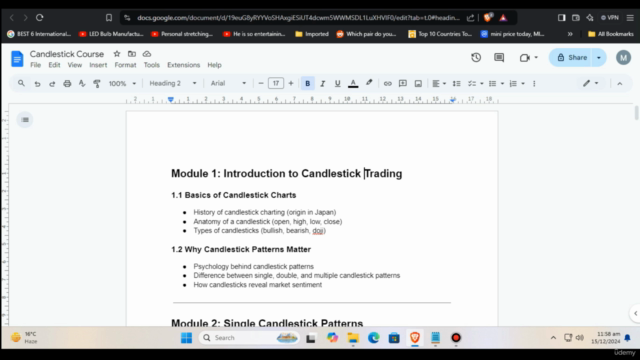The width and height of the screenshot is (640, 360).
Task: Open File Explorer from taskbar
Action: (x=353, y=338)
